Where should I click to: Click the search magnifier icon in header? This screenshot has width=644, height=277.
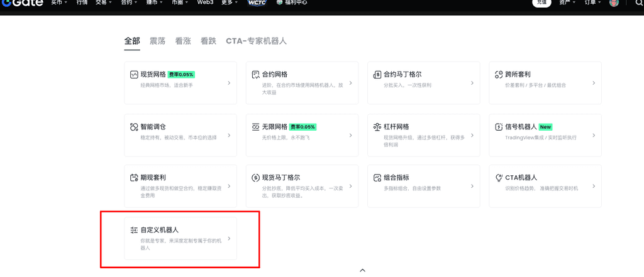[638, 3]
